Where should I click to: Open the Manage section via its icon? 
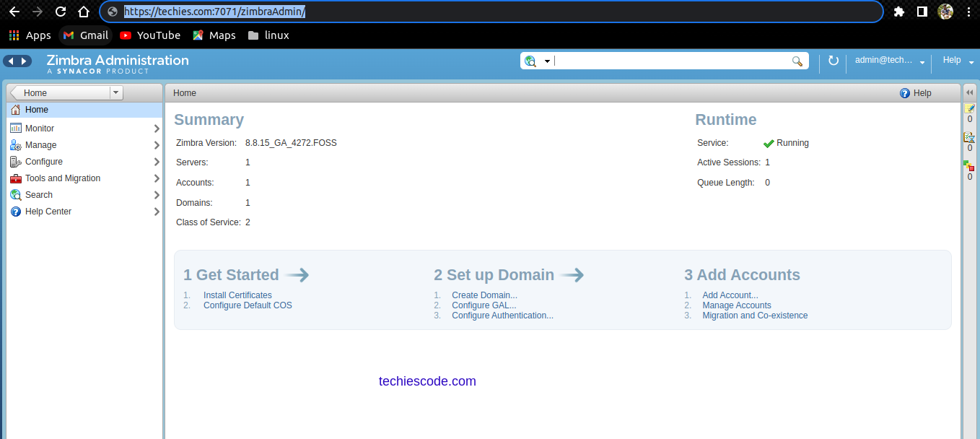(16, 144)
